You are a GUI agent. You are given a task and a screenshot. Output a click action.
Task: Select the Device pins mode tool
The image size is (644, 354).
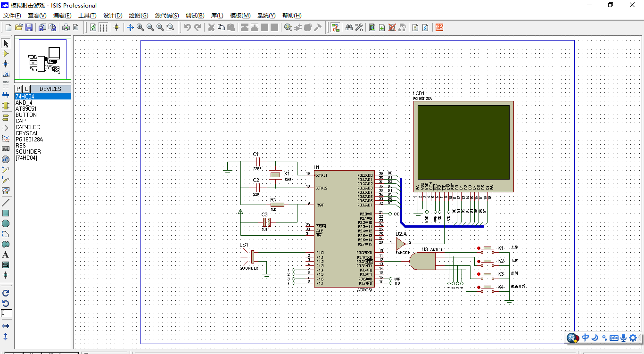6,128
